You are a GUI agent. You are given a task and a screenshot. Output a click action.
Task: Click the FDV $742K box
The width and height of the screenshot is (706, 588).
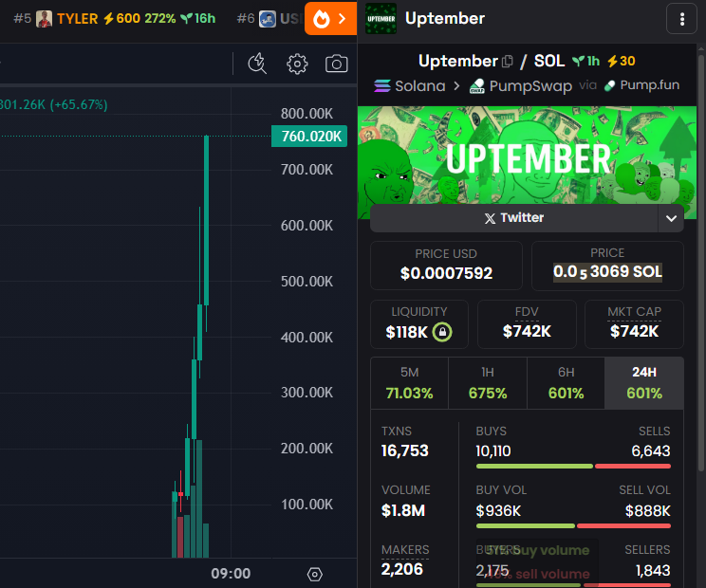[527, 324]
